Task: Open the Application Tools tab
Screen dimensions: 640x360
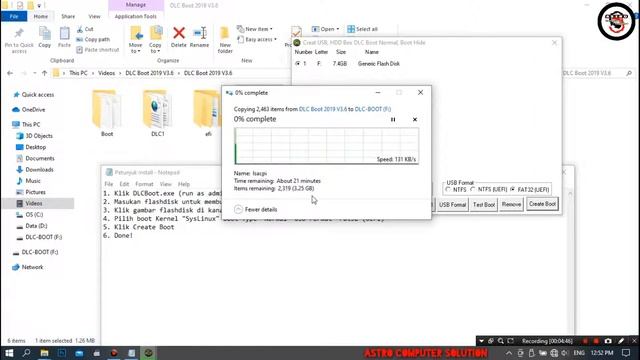Action: [136, 16]
